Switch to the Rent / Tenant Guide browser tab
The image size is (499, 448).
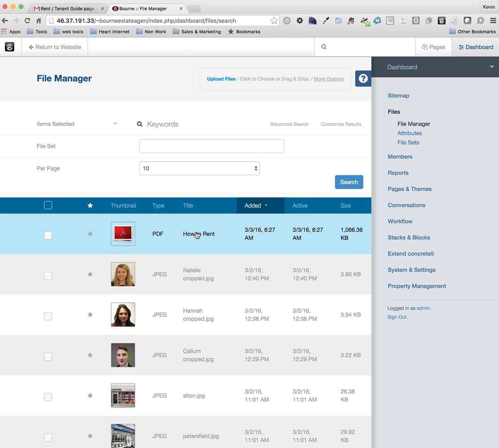click(68, 8)
